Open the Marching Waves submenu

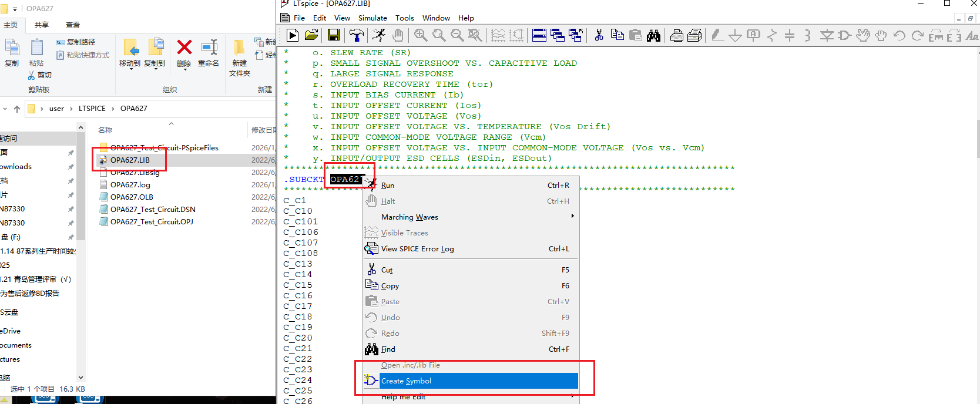pos(470,217)
